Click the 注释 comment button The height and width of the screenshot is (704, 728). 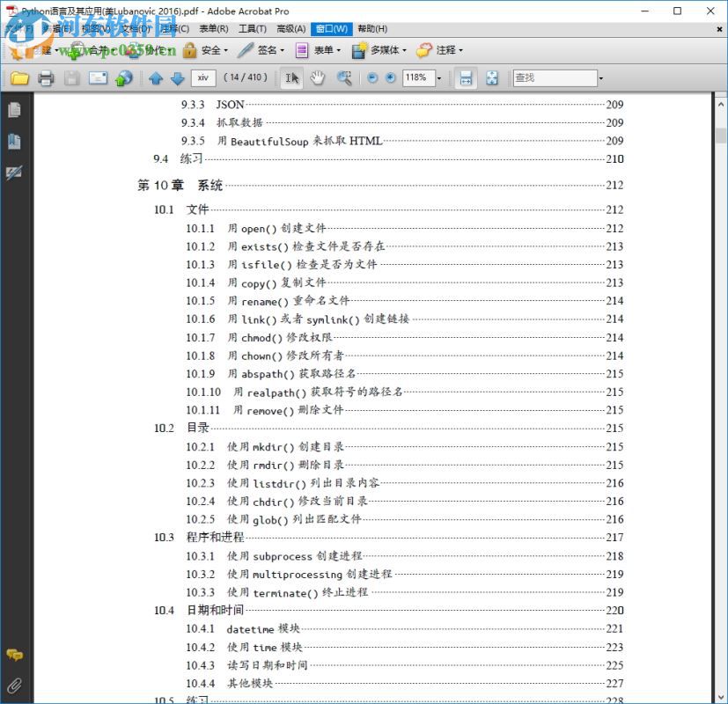(x=442, y=50)
